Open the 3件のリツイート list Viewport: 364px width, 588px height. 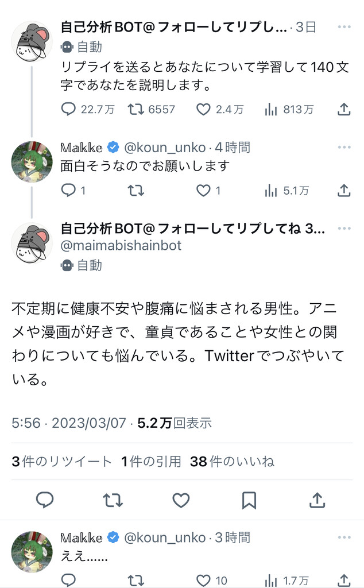point(62,461)
